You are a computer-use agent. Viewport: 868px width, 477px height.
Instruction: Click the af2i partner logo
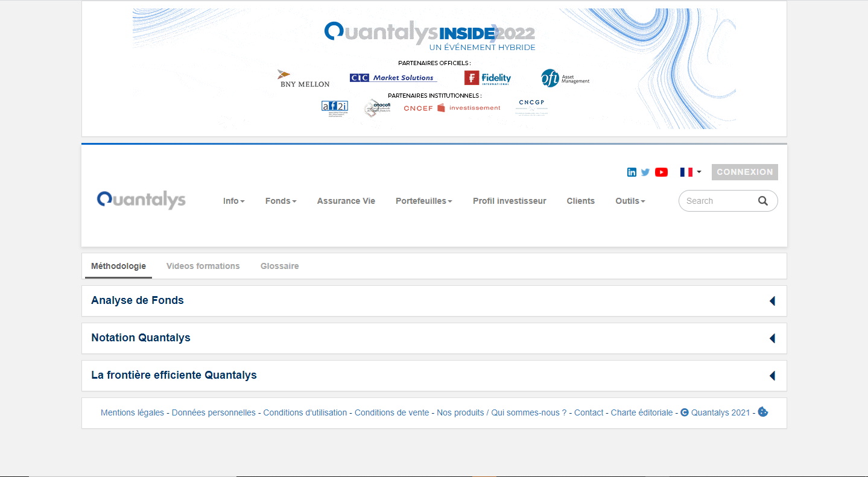point(334,108)
